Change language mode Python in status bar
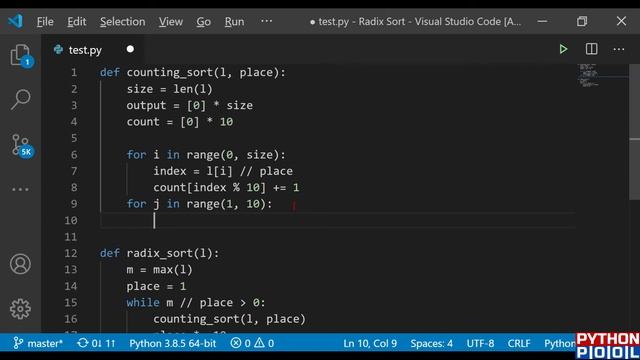This screenshot has height=360, width=640. pyautogui.click(x=559, y=343)
